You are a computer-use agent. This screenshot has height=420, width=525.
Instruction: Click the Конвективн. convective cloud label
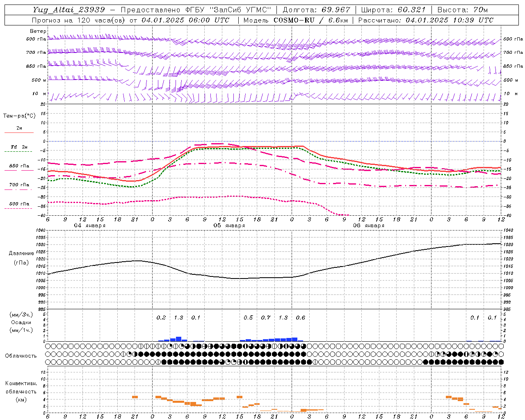21,383
